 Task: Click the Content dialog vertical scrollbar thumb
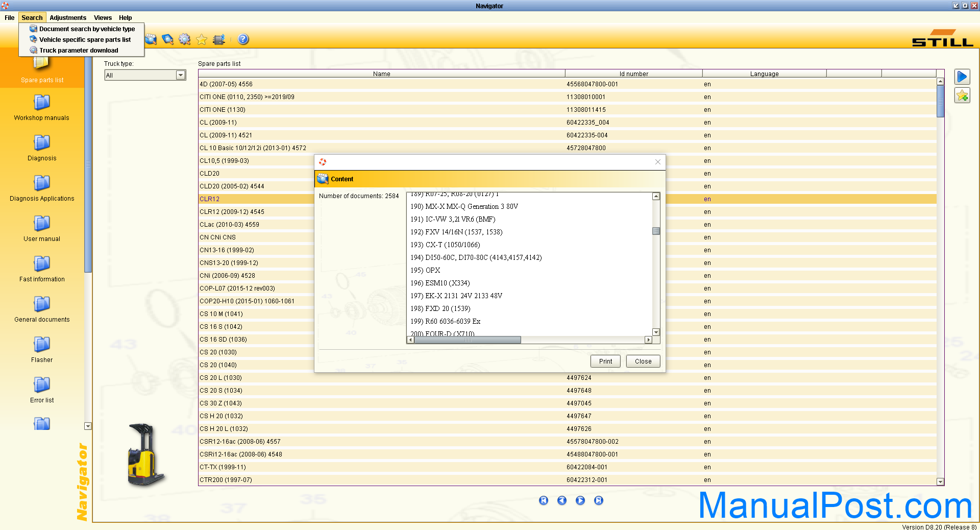[x=656, y=231]
